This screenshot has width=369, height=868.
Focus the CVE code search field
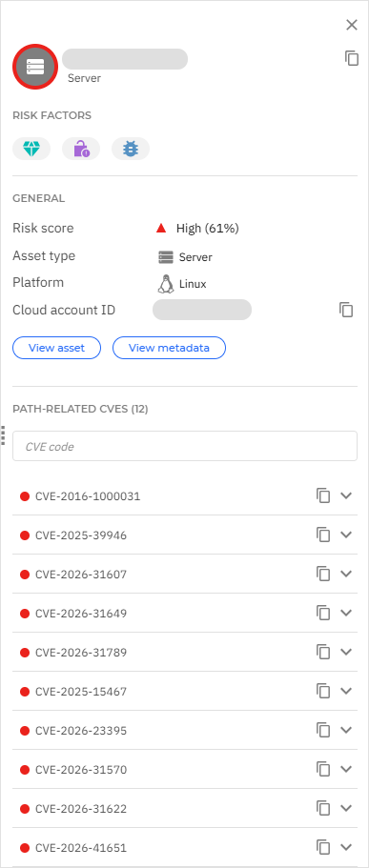pos(185,446)
